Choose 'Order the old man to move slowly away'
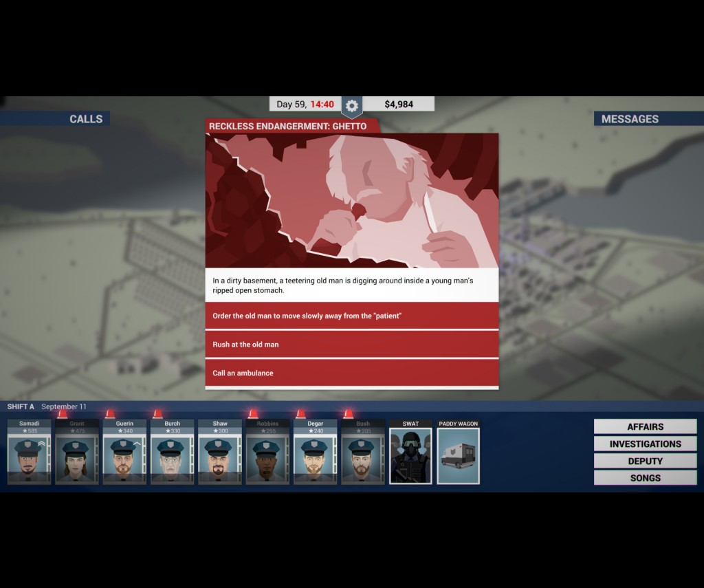The height and width of the screenshot is (588, 704). (x=351, y=316)
